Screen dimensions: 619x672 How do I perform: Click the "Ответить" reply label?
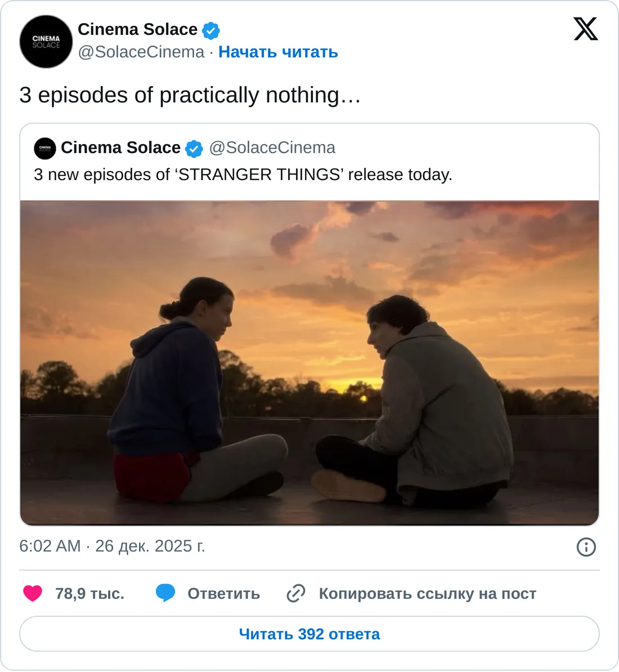tap(223, 594)
